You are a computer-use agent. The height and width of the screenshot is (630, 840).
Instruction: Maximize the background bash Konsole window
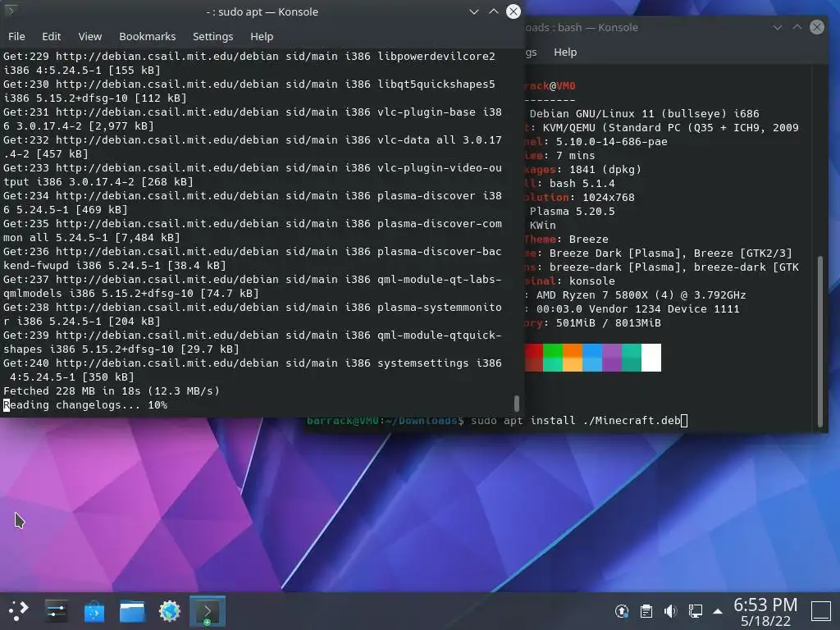pyautogui.click(x=797, y=27)
